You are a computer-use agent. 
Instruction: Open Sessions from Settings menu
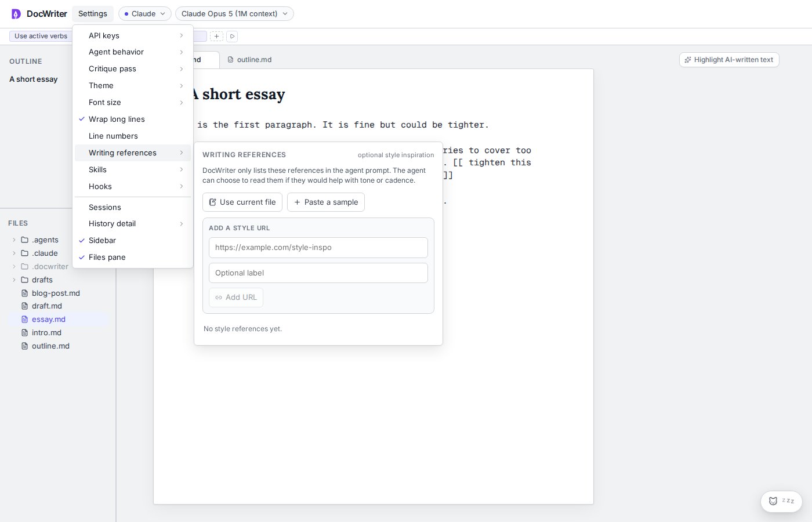pyautogui.click(x=133, y=208)
